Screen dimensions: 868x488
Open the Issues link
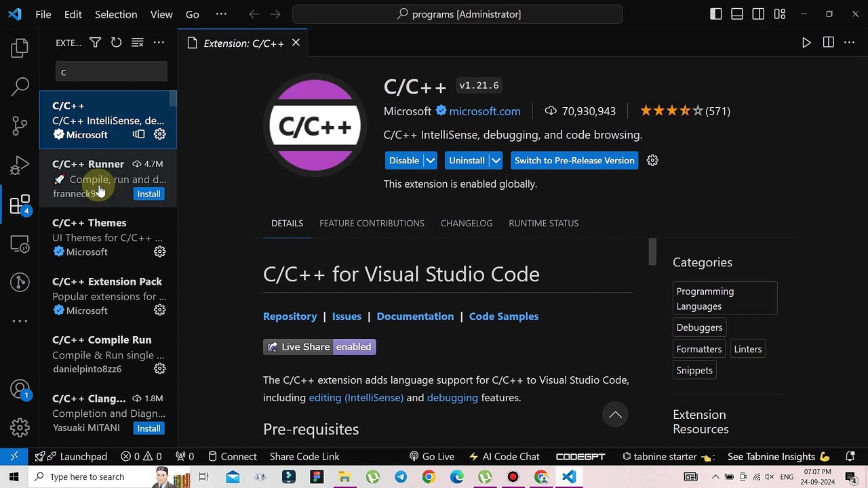point(347,317)
